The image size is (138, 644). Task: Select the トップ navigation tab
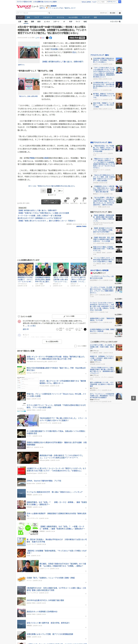coord(20,17)
